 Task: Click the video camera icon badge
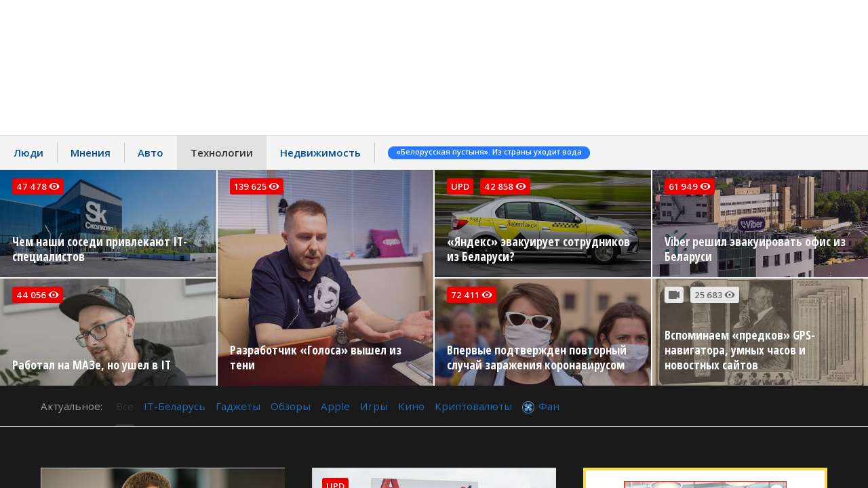pos(674,295)
